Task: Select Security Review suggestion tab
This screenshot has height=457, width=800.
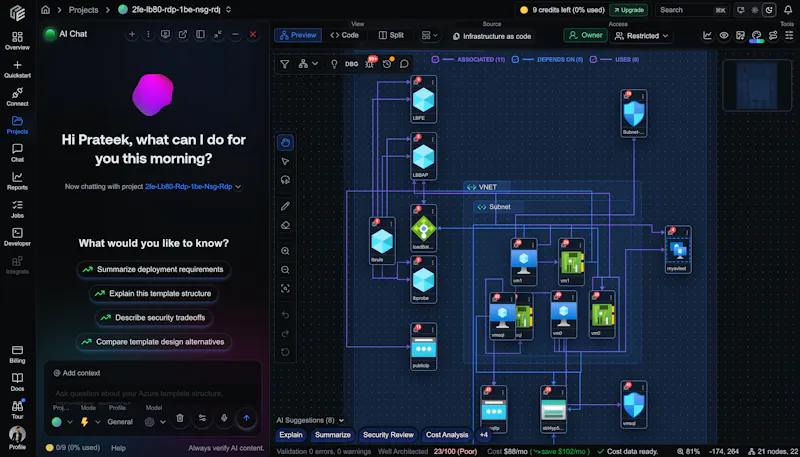Action: [x=388, y=435]
